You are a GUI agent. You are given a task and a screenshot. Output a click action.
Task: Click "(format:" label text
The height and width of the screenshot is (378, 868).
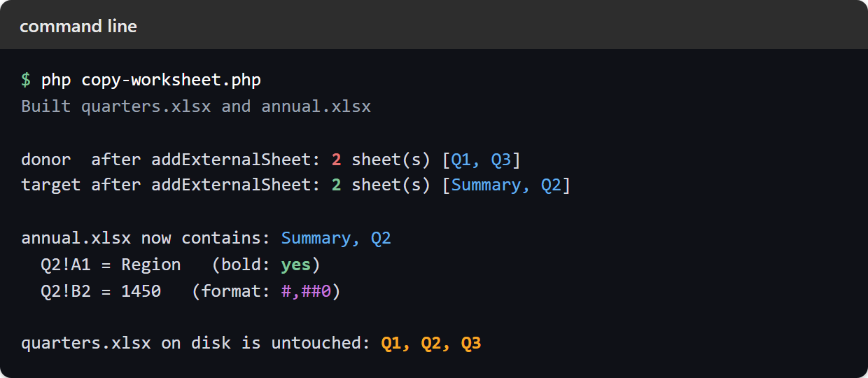pos(231,290)
